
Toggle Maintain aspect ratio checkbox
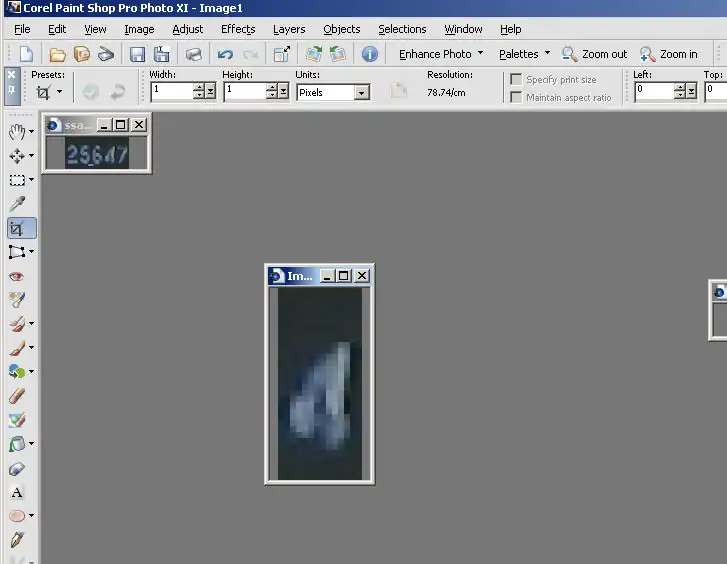pos(516,97)
